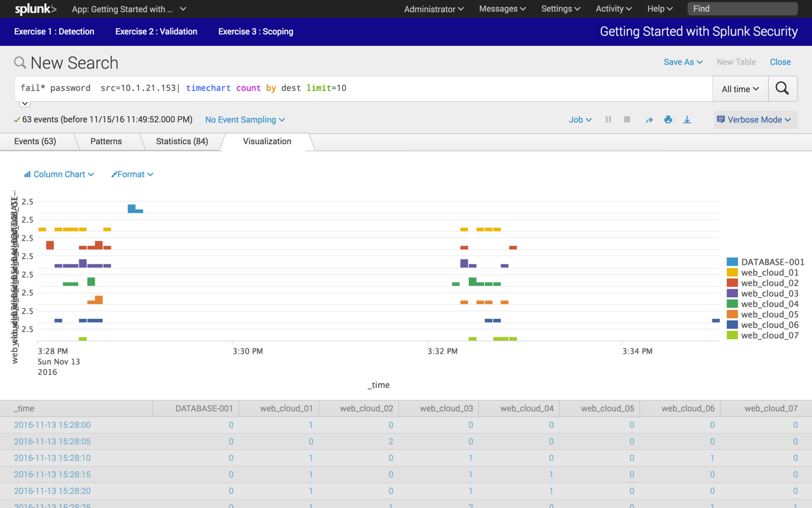Click into the search query field
This screenshot has width=812, height=508.
tap(363, 88)
